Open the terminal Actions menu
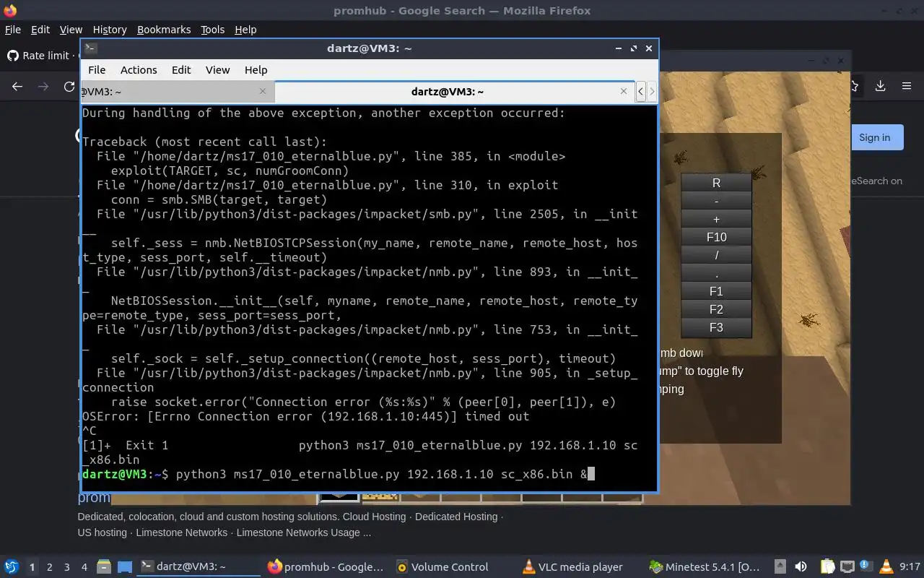This screenshot has width=924, height=578. (139, 70)
